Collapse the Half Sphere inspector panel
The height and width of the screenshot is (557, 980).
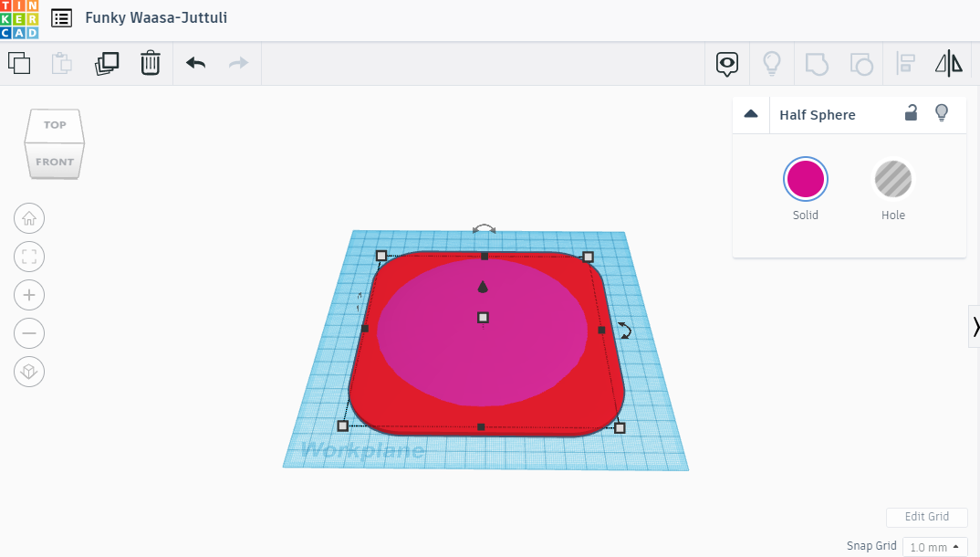click(x=751, y=114)
